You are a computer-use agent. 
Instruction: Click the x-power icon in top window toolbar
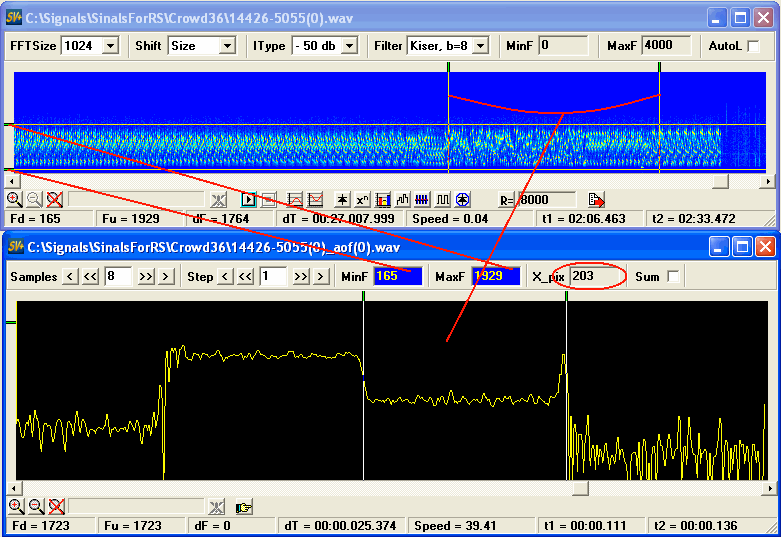point(362,199)
